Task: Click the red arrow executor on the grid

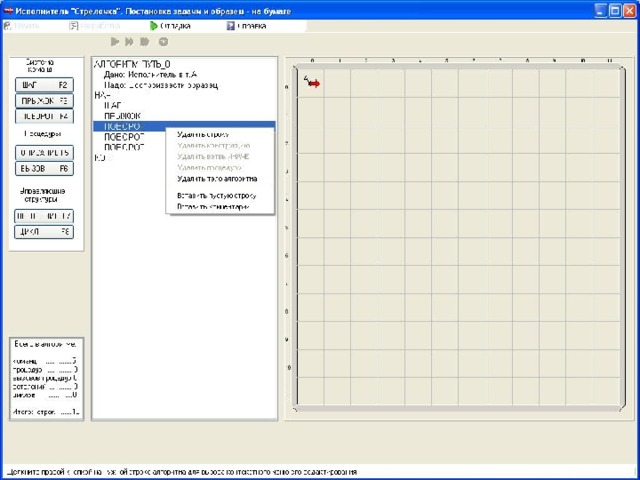Action: (x=313, y=83)
